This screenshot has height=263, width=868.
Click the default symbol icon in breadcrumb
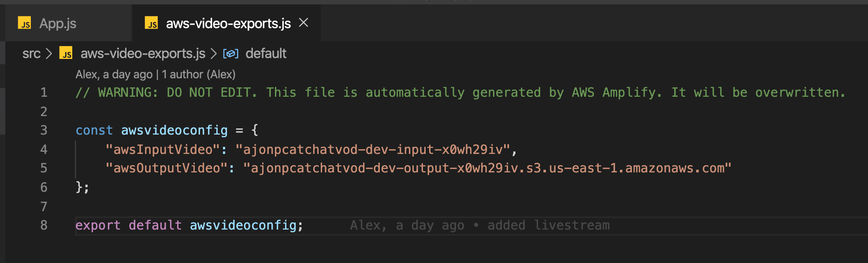coord(231,54)
